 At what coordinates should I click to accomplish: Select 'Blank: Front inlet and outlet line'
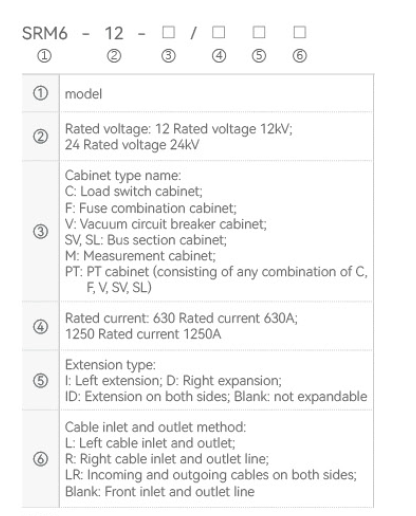160,491
